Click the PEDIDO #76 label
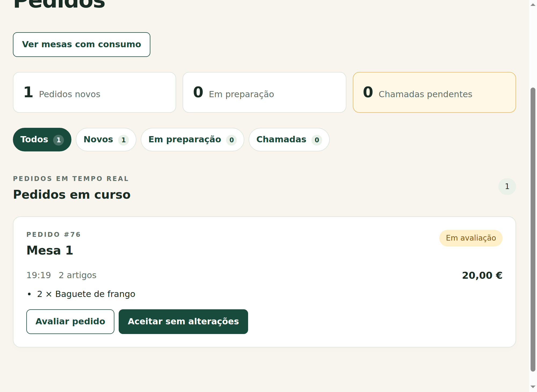The image size is (537, 392). pos(54,235)
